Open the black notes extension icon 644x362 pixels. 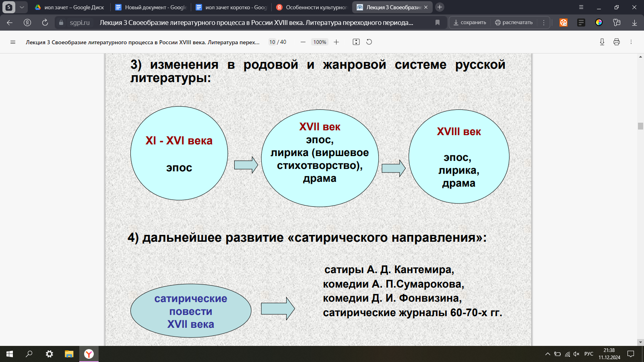click(581, 23)
